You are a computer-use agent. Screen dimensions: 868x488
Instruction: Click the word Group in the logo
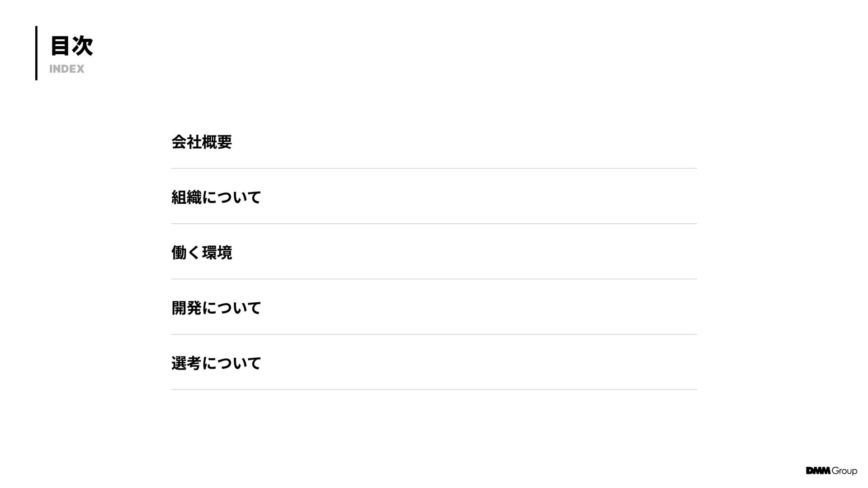tap(844, 471)
